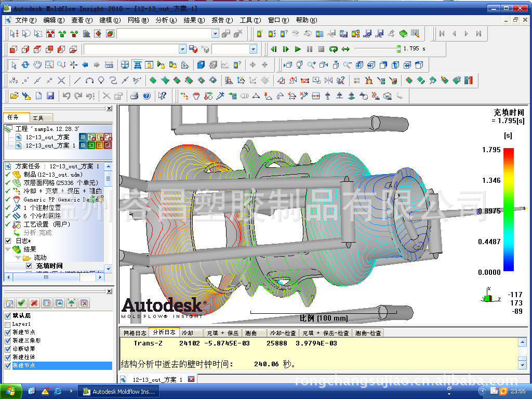Click the lock view icon

coord(149,65)
